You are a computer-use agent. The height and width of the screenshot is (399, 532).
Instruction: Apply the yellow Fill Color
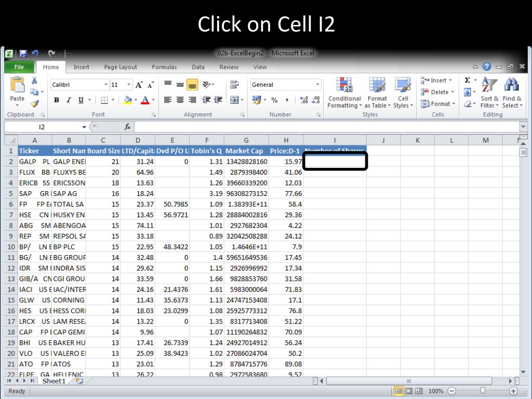pyautogui.click(x=128, y=100)
